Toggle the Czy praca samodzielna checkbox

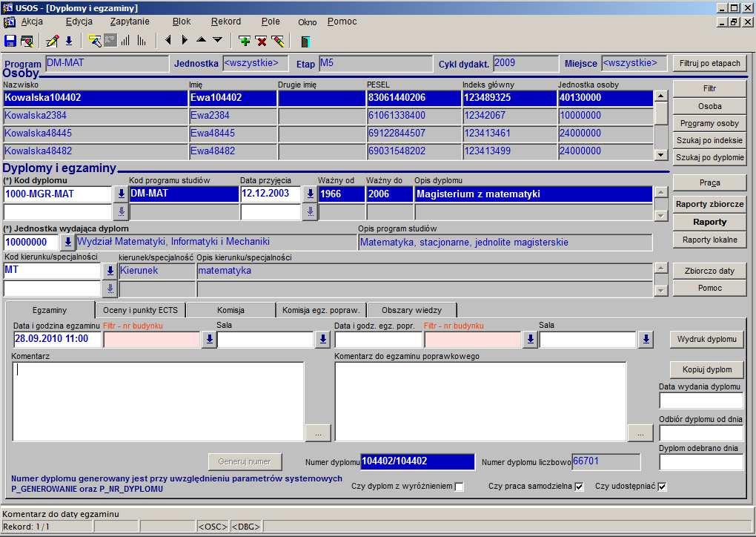(580, 487)
